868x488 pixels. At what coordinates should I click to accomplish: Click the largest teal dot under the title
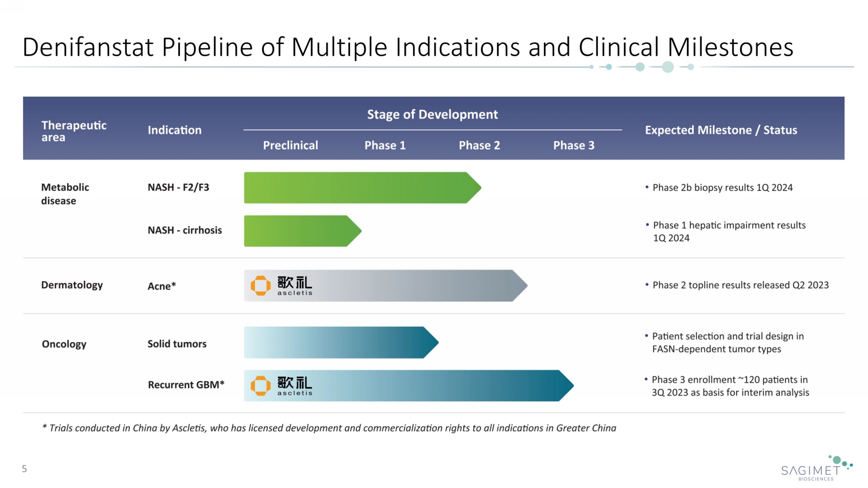pyautogui.click(x=667, y=67)
